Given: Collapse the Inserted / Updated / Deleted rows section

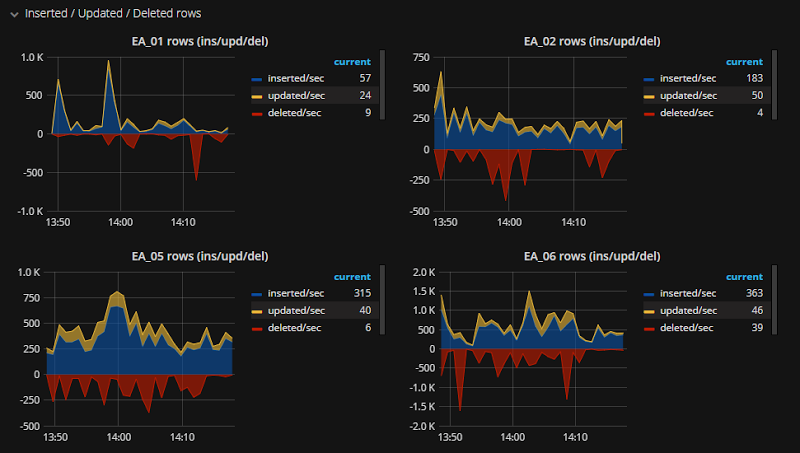Looking at the screenshot, I should click(x=14, y=14).
